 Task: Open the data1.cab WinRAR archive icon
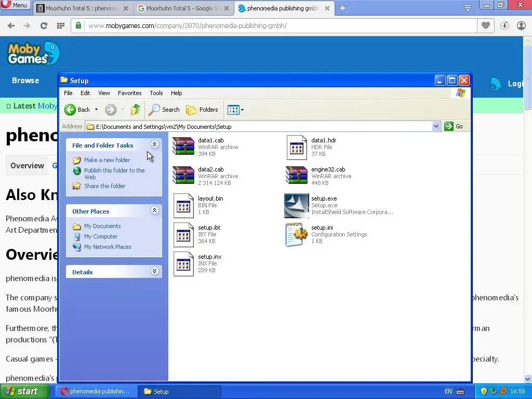coord(183,147)
